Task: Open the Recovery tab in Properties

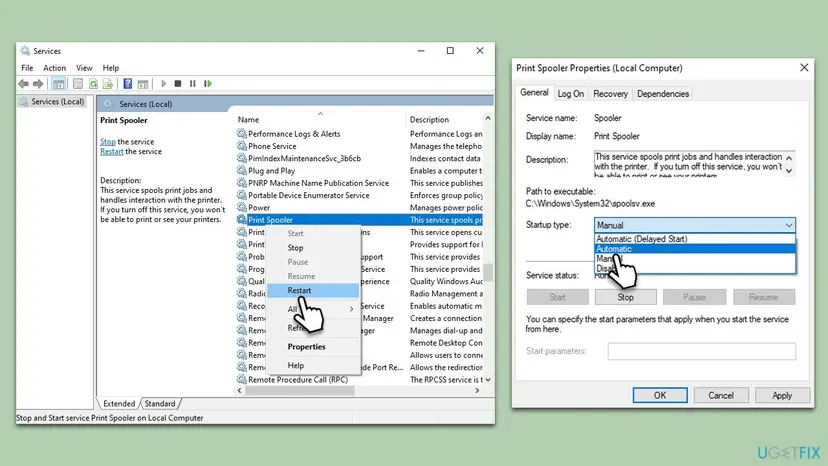Action: (x=610, y=94)
